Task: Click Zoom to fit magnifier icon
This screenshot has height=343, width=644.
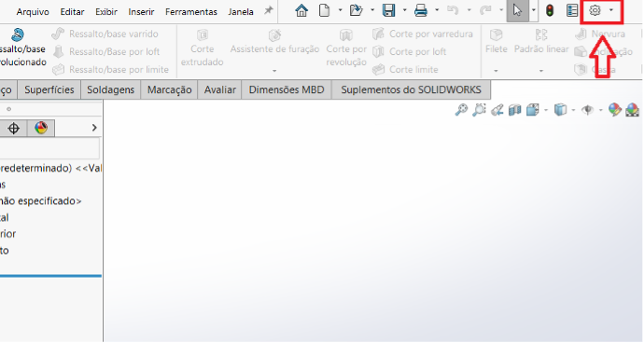Action: (461, 110)
